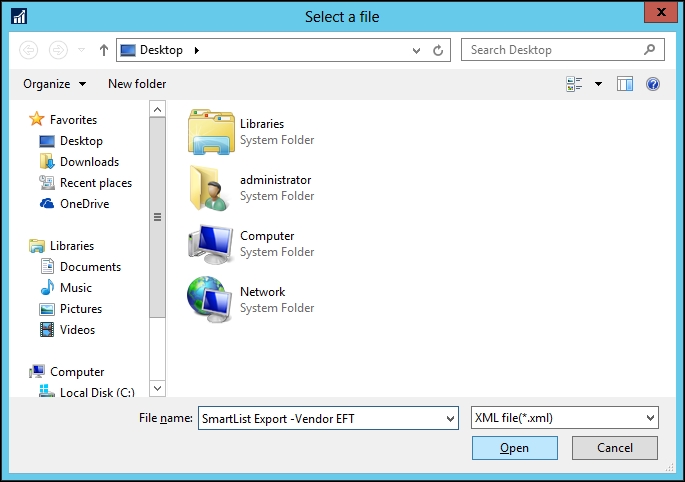Select the administrator folder icon
685x482 pixels.
pos(210,188)
